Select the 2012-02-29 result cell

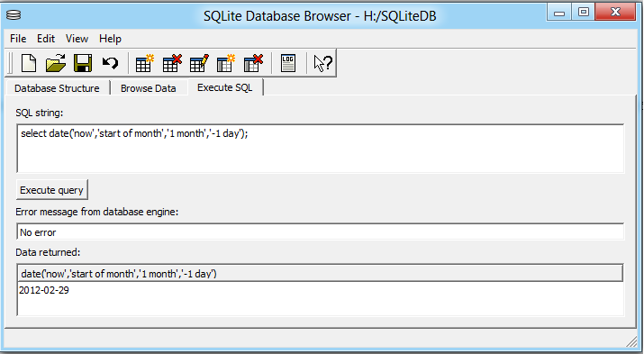pyautogui.click(x=44, y=290)
